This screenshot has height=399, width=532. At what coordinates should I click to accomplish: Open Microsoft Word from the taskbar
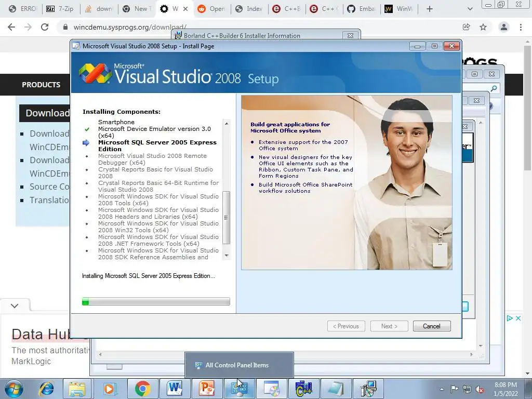(175, 389)
